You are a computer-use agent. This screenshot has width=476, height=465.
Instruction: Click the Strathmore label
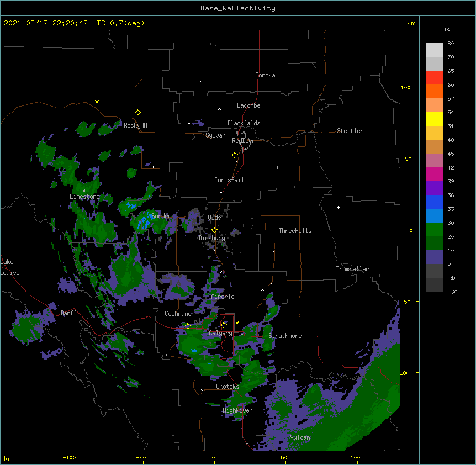(x=285, y=336)
